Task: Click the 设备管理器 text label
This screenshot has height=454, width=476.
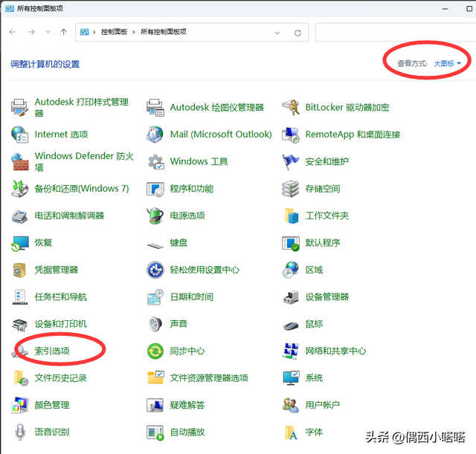Action: coord(327,297)
